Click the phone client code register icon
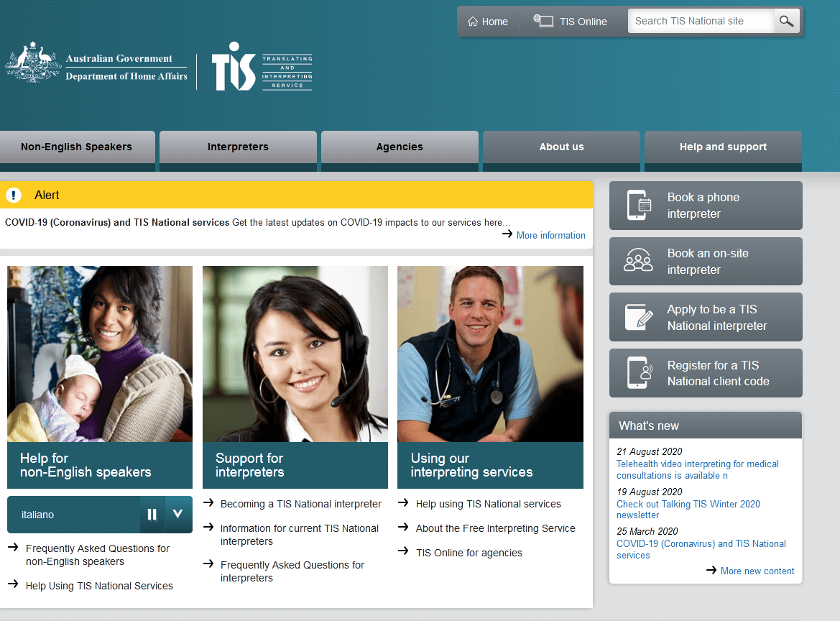The image size is (840, 621). click(x=640, y=373)
